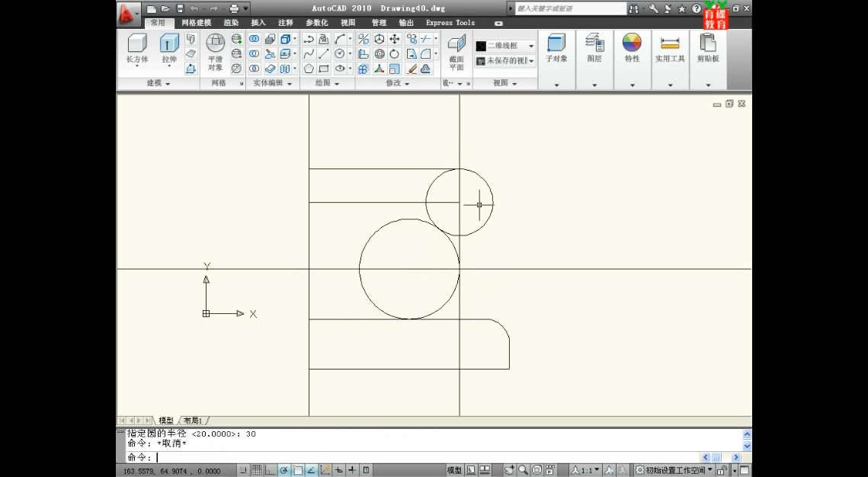868x477 pixels.
Task: Select the Line draw tool
Action: [324, 53]
